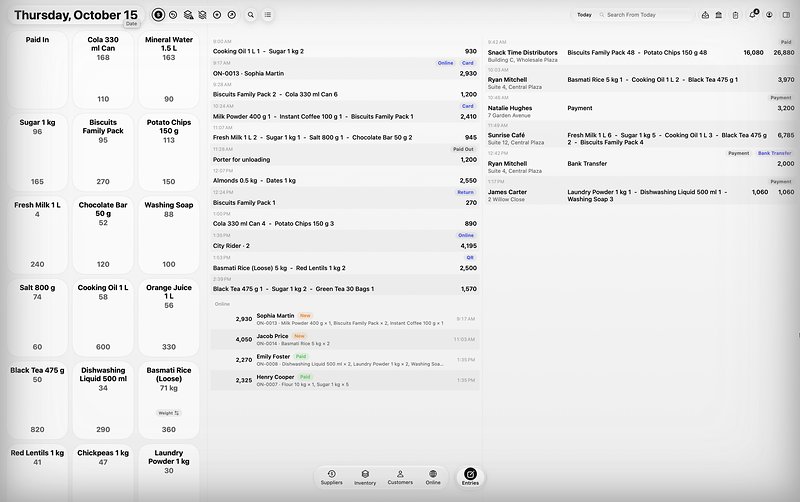
Task: Click the crossed-out stacked items icon
Action: (x=203, y=15)
